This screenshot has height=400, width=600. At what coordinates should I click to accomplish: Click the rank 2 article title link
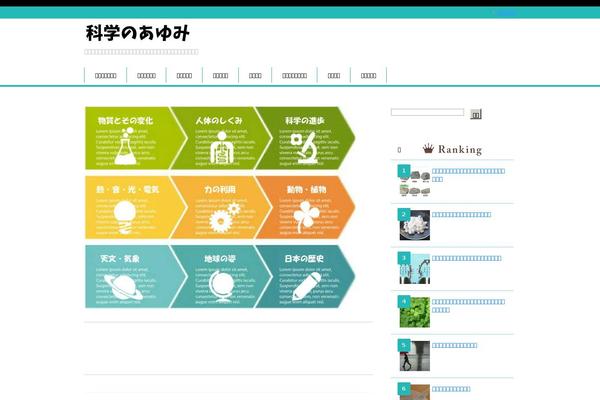click(461, 215)
